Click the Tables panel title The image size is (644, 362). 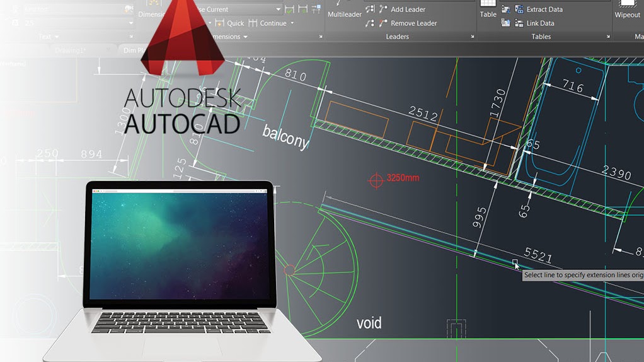point(541,37)
